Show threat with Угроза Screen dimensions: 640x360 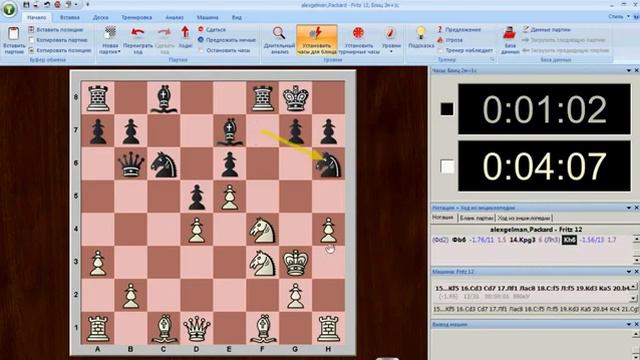tap(450, 40)
